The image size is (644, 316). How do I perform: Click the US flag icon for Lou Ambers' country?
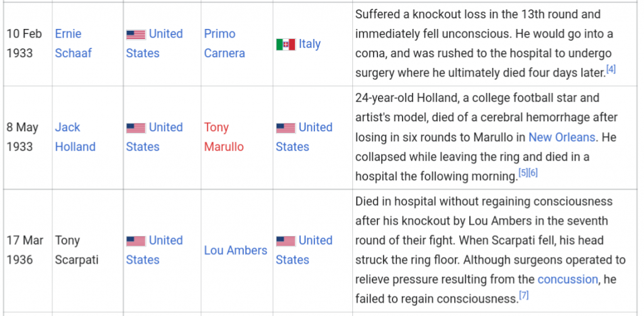pos(286,241)
